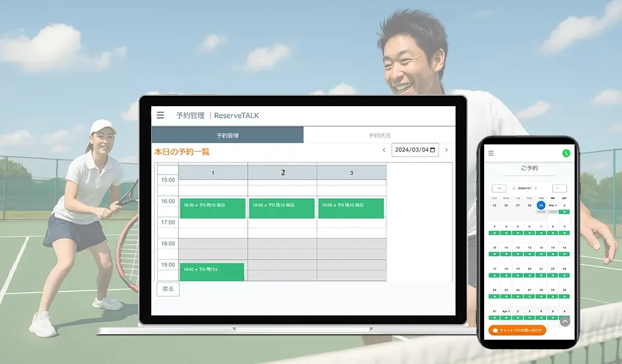Viewport: 622px width, 364px height.
Task: Open the orange チャットでのお問い合わせ chat button
Action: point(518,331)
